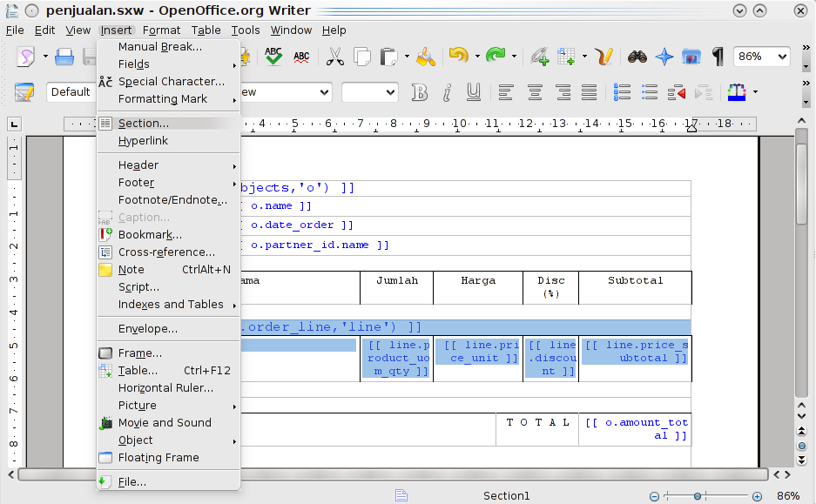Viewport: 816px width, 504px height.
Task: Toggle Underline formatting
Action: (474, 92)
